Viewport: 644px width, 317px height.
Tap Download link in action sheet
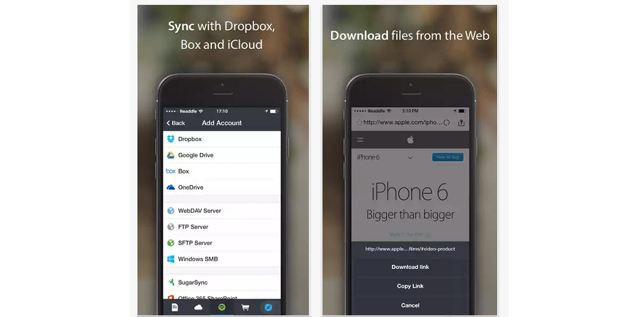point(410,267)
